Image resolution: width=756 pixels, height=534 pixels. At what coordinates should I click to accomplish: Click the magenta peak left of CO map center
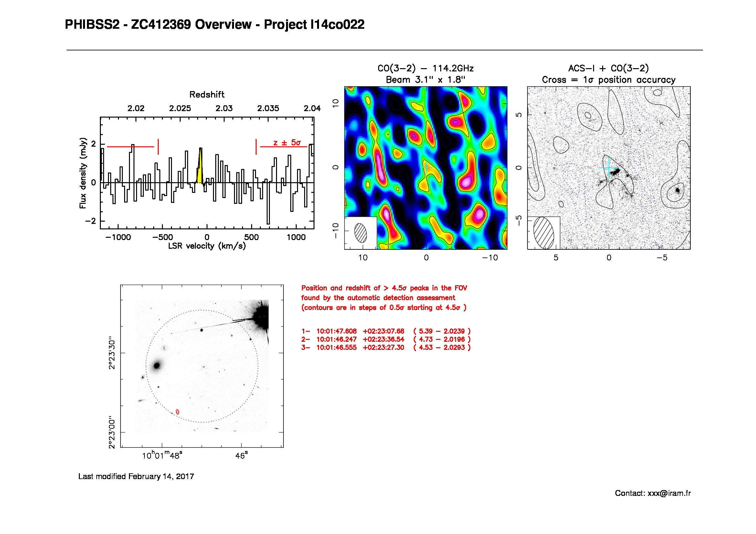click(380, 168)
